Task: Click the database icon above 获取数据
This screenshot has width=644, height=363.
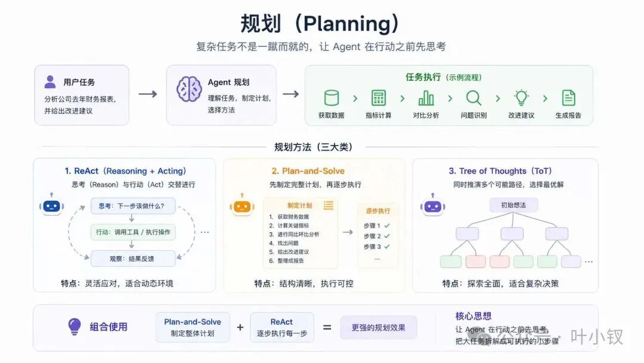Action: [332, 98]
